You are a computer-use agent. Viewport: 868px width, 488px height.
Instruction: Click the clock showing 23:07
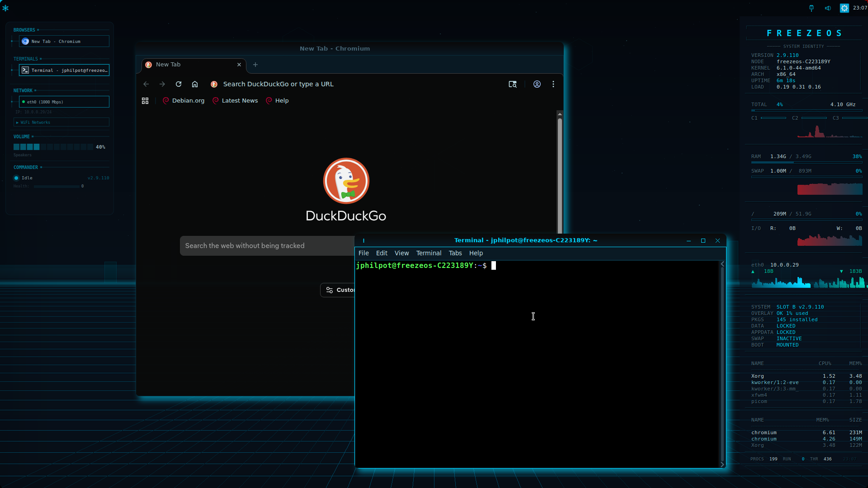pyautogui.click(x=860, y=8)
